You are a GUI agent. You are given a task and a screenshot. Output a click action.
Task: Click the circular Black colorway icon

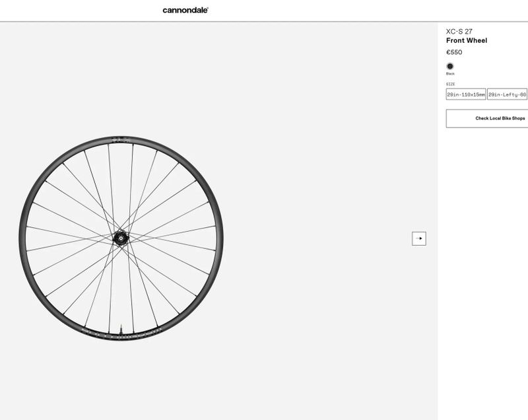(x=450, y=66)
